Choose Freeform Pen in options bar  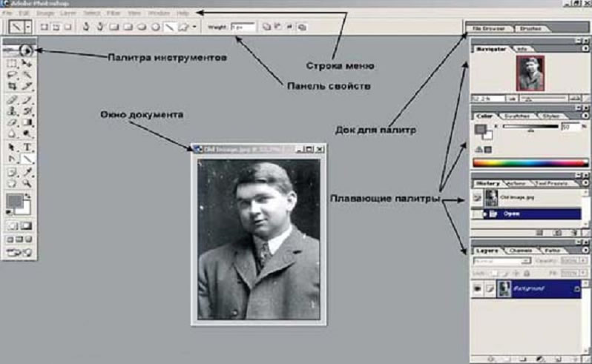(100, 27)
